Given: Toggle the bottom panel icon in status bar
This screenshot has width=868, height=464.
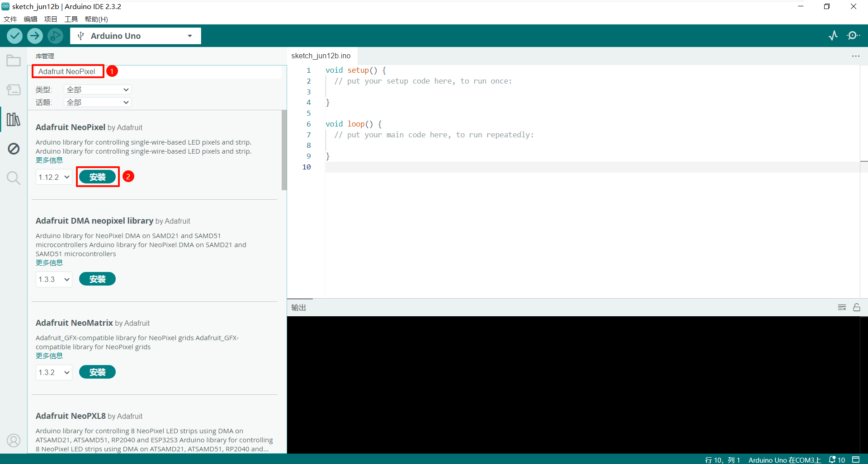Looking at the screenshot, I should point(856,459).
